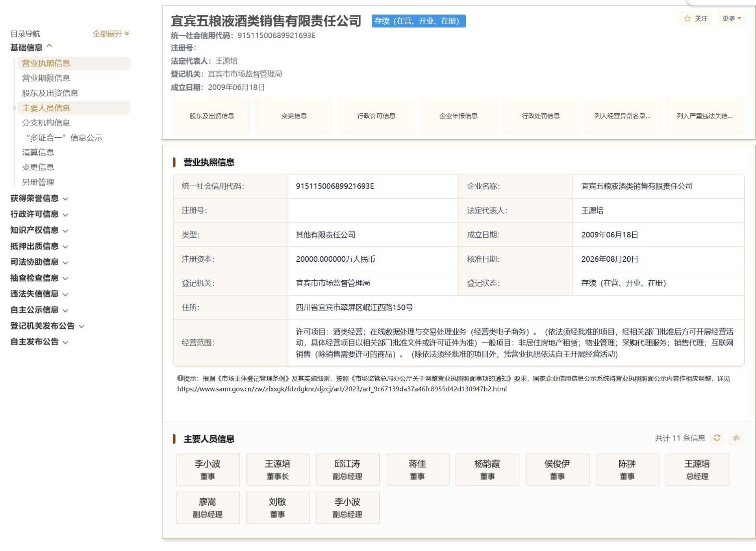Open the samr.gov.cn notice link

tap(342, 389)
